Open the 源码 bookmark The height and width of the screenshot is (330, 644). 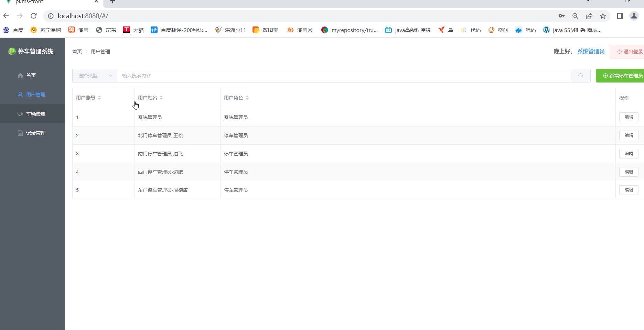pos(526,30)
